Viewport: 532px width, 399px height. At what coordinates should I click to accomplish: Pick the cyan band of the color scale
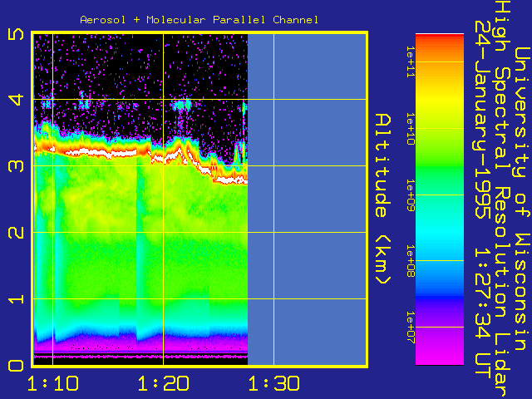[440, 234]
